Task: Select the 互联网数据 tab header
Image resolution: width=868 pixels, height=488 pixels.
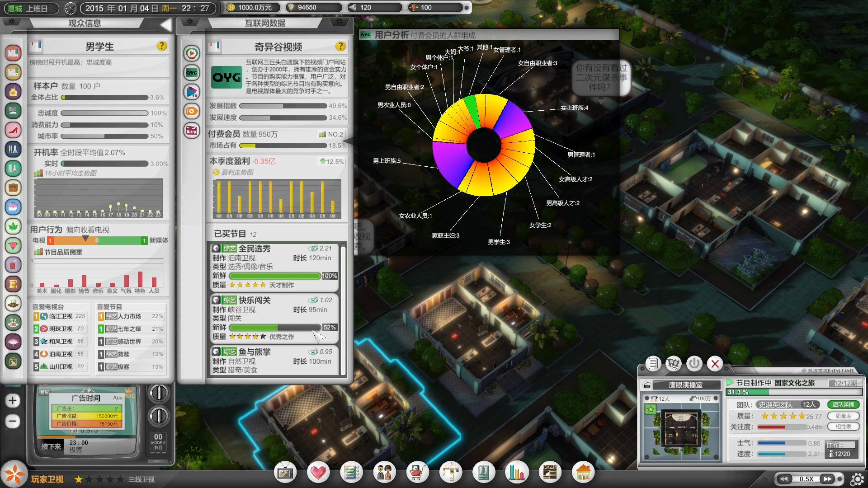Action: click(265, 23)
